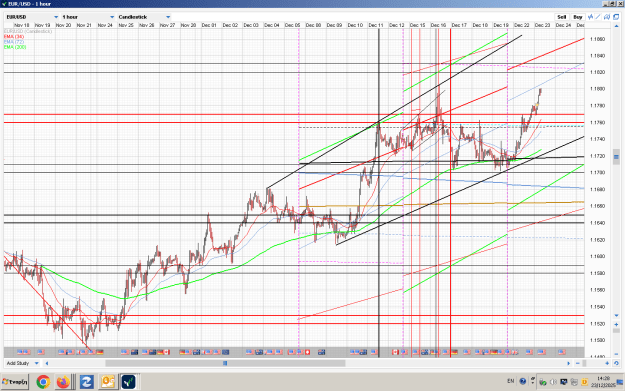Click the Sell button
This screenshot has width=625, height=391.
[561, 17]
